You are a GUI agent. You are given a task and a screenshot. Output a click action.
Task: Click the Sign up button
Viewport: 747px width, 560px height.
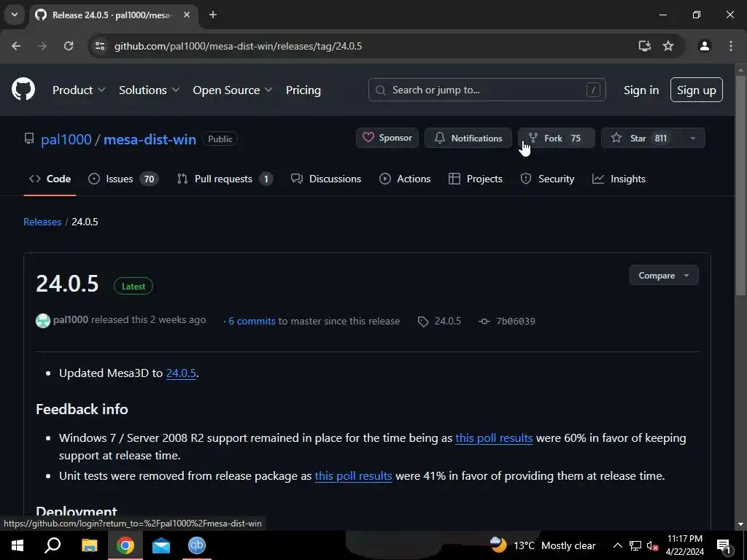coord(696,90)
